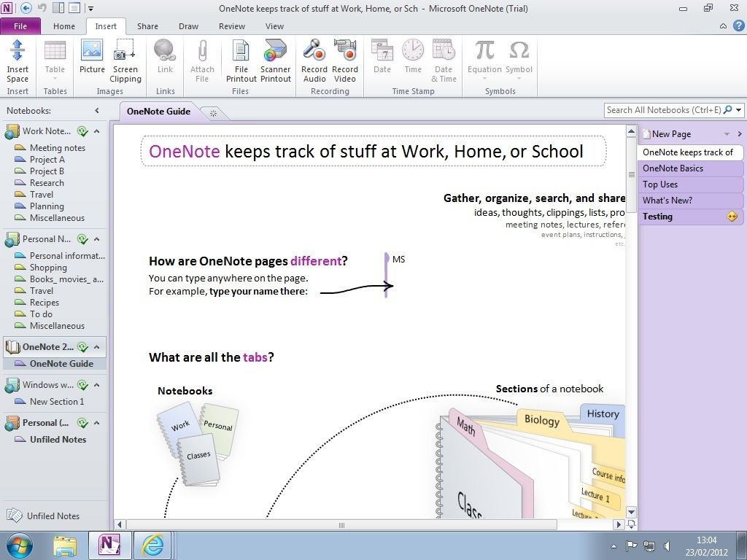This screenshot has height=560, width=747.
Task: Click the Back arrow in title bar
Action: click(26, 7)
